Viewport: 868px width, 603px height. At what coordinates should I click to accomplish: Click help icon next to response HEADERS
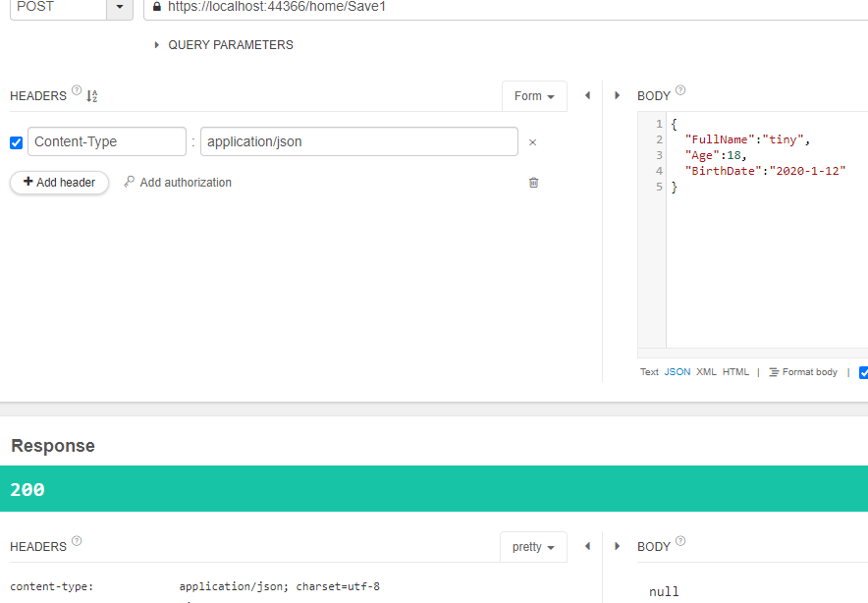[77, 541]
